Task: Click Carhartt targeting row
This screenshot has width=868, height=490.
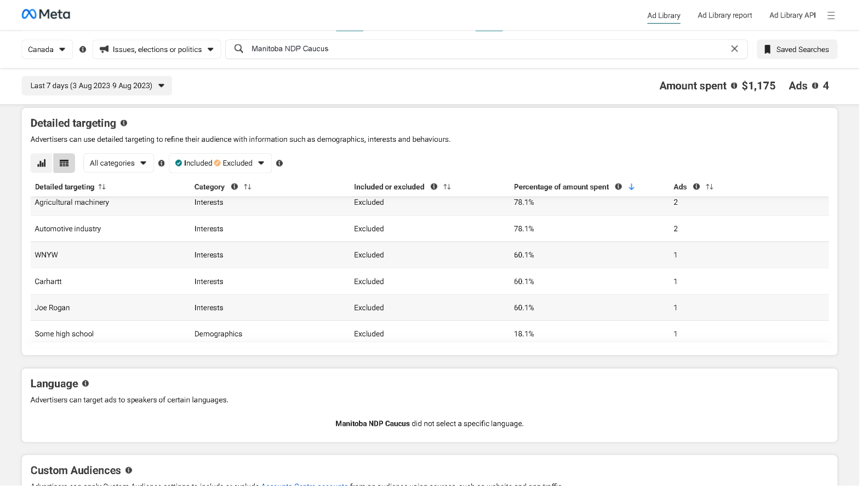Action: coord(430,281)
